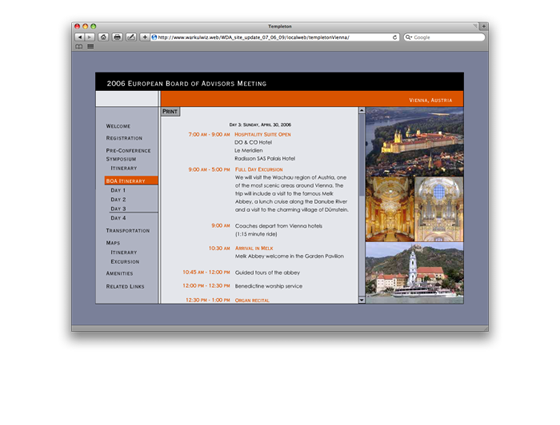560x425 pixels.
Task: Click the Melk Abbey welcome in Garden Pavilion text
Action: coord(289,256)
